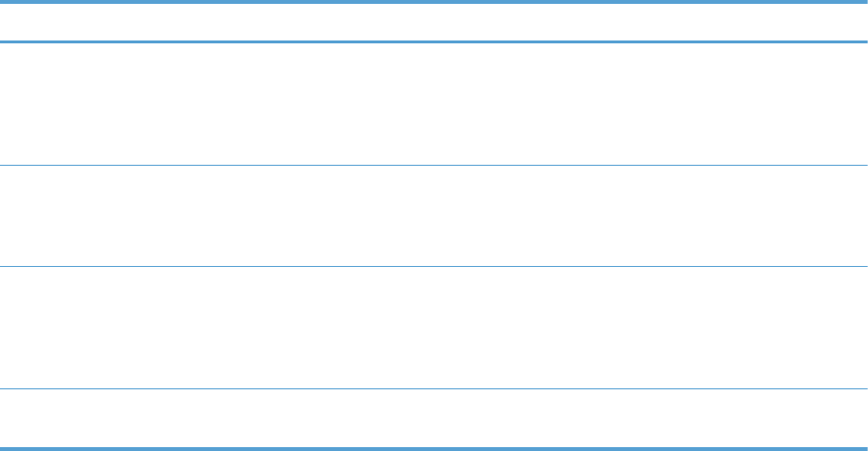This screenshot has width=868, height=451.
Task: Click the thick bottom border line
Action: coord(434,447)
